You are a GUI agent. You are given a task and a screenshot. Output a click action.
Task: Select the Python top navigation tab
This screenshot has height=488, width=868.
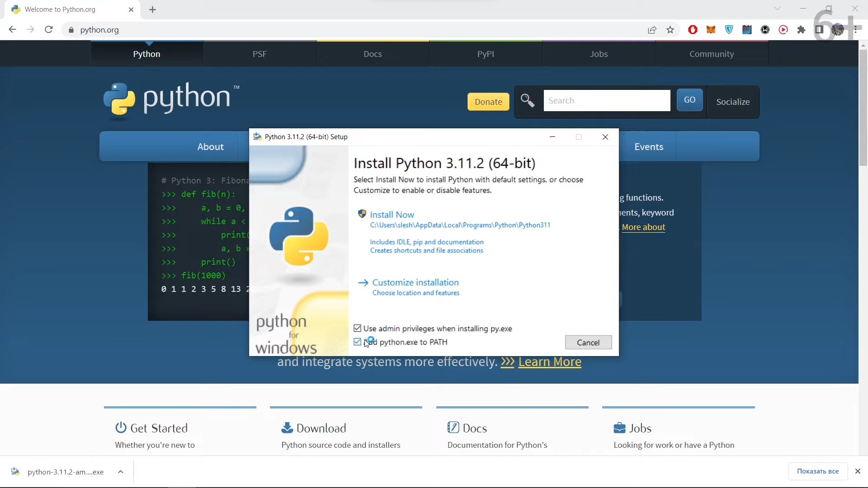tap(146, 54)
